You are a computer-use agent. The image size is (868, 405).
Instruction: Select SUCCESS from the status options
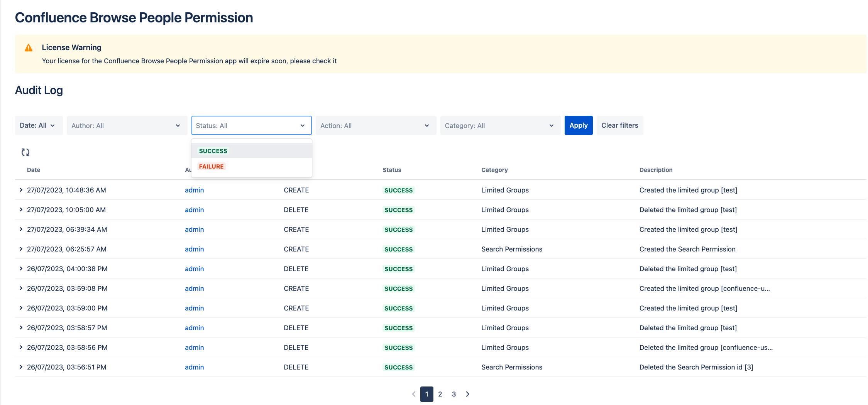click(x=213, y=151)
